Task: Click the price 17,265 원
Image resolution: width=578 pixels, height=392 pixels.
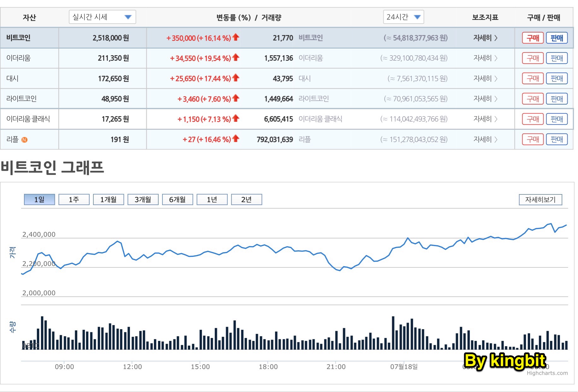Action: 115,119
